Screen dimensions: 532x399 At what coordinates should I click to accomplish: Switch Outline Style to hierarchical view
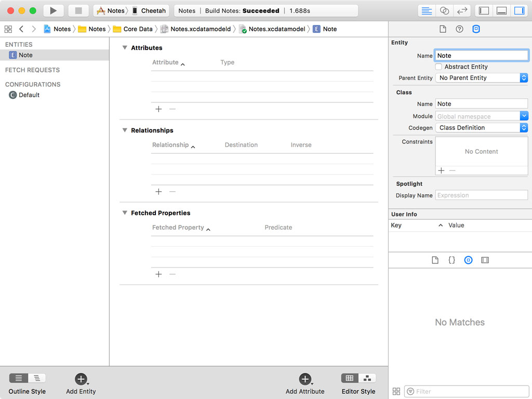pos(37,378)
